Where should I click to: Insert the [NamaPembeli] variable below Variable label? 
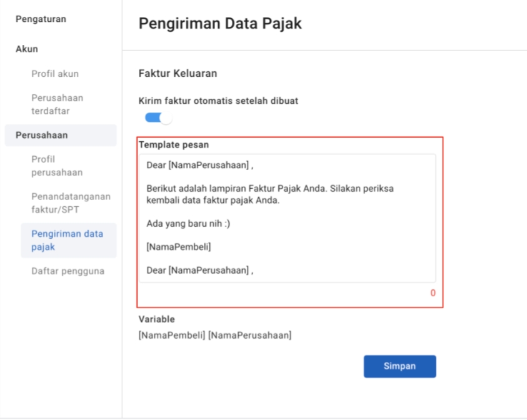tap(171, 336)
